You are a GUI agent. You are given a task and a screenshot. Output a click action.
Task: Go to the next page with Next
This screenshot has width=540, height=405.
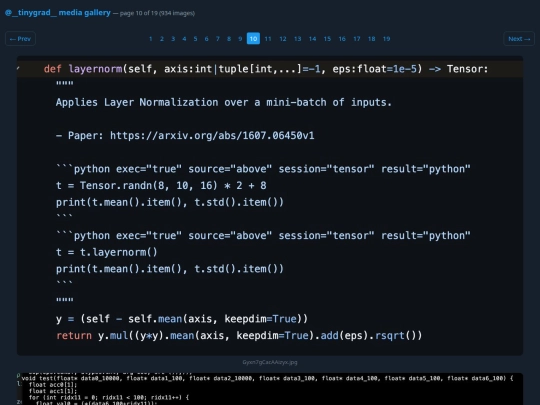pos(519,39)
